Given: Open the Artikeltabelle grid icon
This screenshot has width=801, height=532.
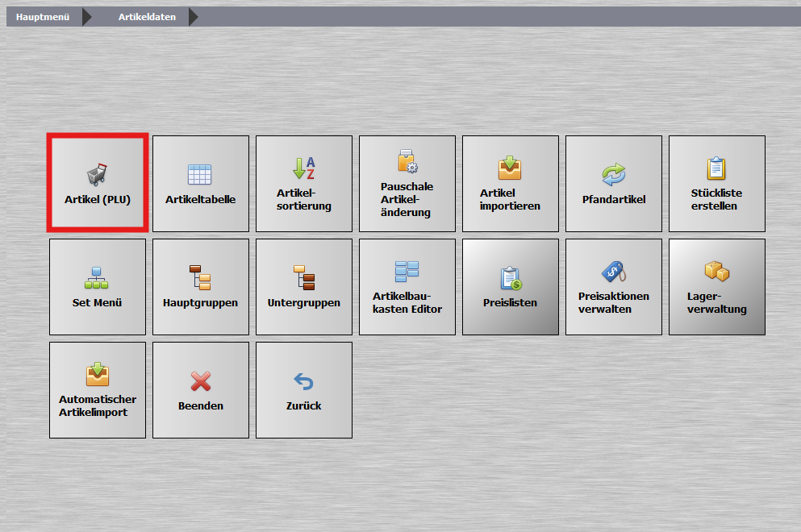Looking at the screenshot, I should click(x=200, y=184).
